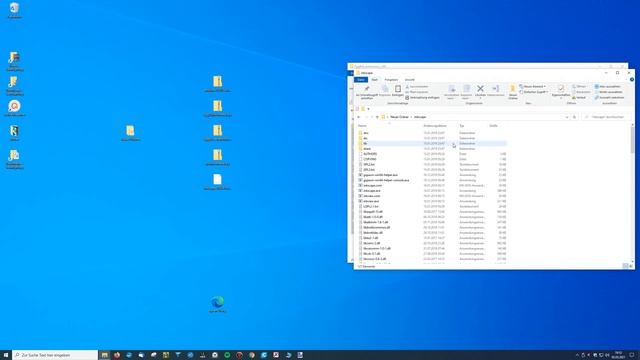Open the Datei ribbon tab
Image resolution: width=640 pixels, height=360 pixels.
(x=361, y=80)
